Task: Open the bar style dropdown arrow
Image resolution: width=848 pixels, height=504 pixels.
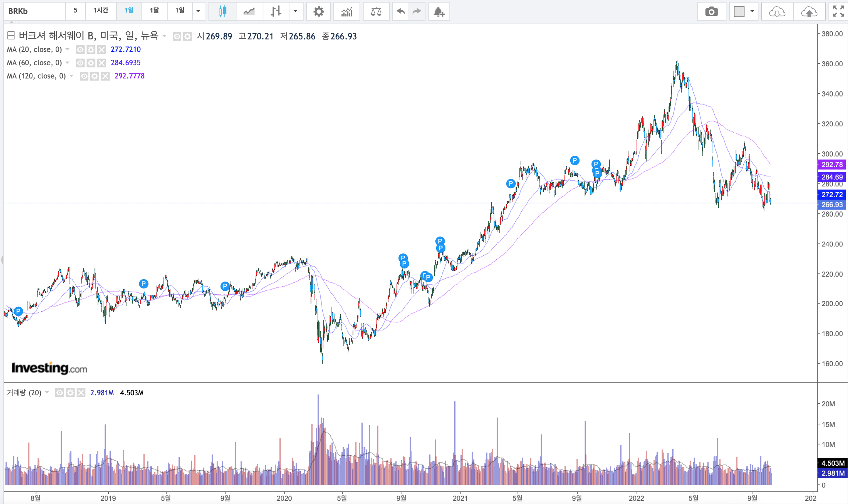Action: pos(295,11)
